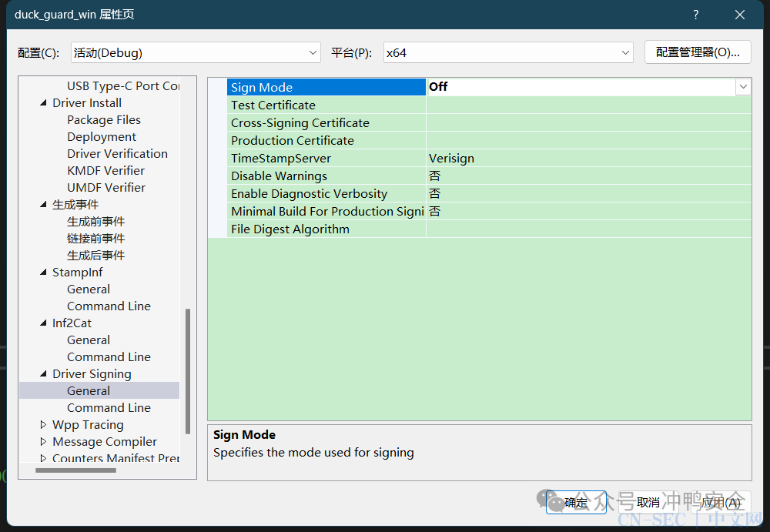Select the File Digest Algorithm property
770x532 pixels.
pyautogui.click(x=326, y=229)
